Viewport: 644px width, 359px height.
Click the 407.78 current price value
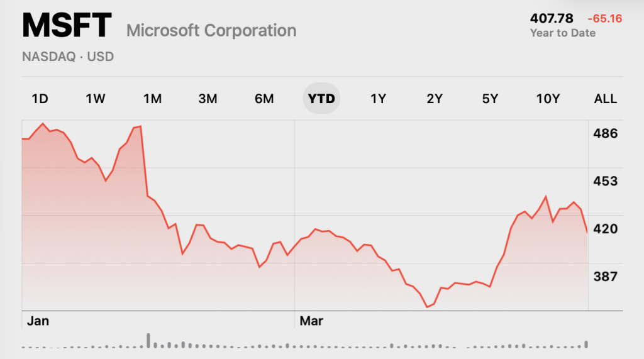pos(551,18)
